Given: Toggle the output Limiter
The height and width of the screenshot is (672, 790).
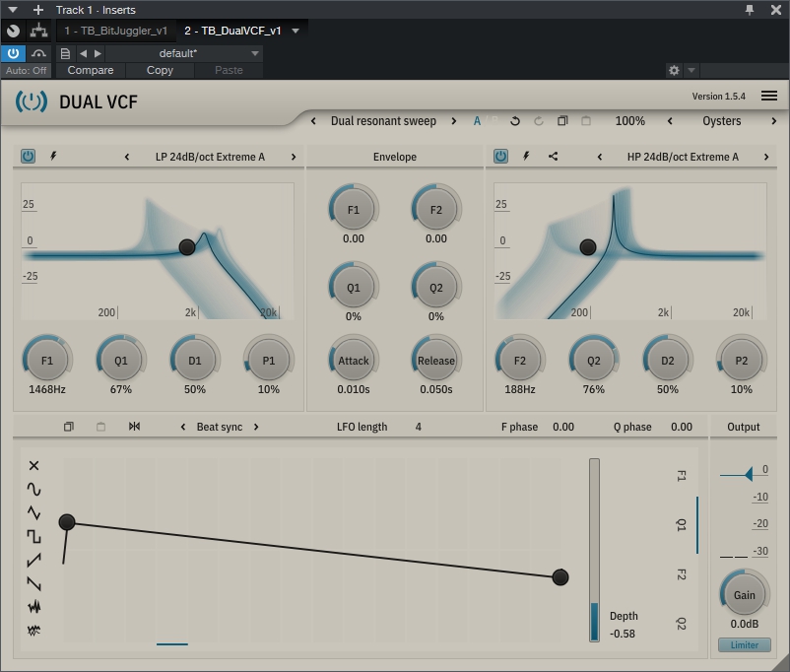Looking at the screenshot, I should tap(744, 645).
